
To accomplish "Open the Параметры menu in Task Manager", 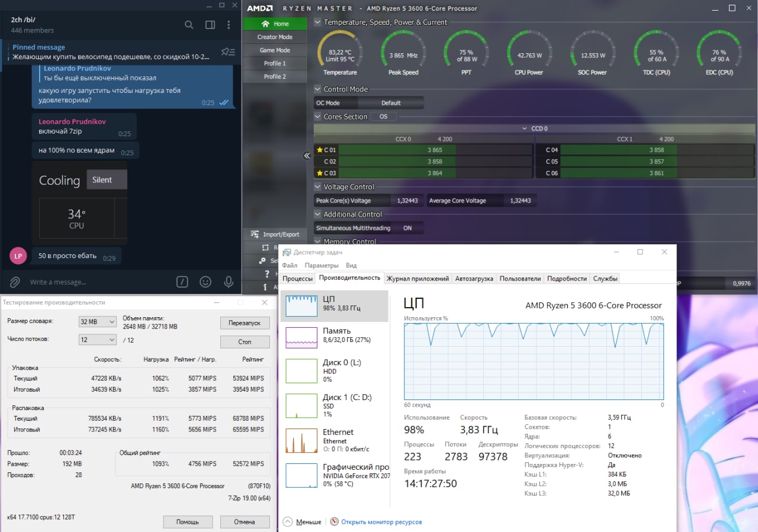I will coord(322,266).
